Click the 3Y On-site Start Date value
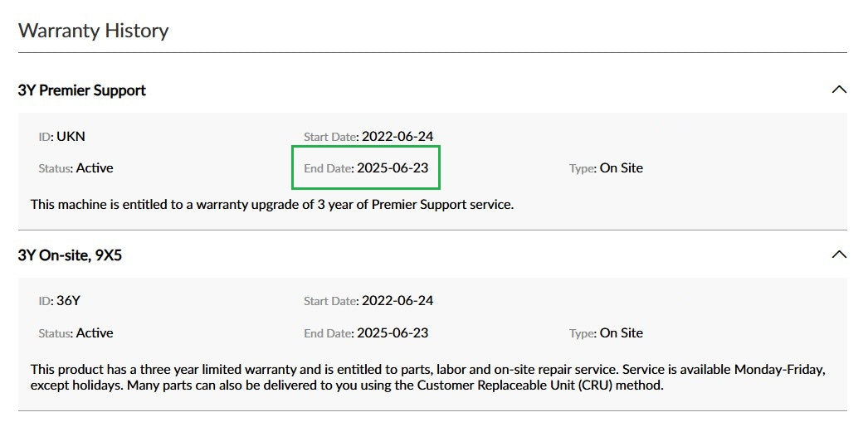Image resolution: width=868 pixels, height=422 pixels. pos(397,301)
